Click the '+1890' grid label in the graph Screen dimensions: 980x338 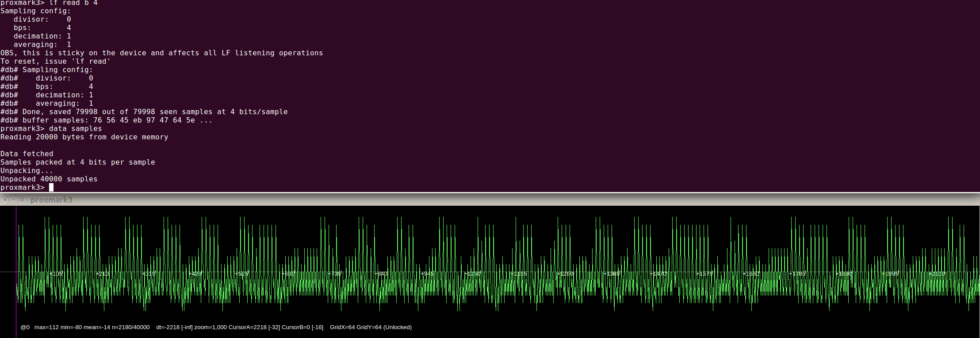click(x=844, y=274)
